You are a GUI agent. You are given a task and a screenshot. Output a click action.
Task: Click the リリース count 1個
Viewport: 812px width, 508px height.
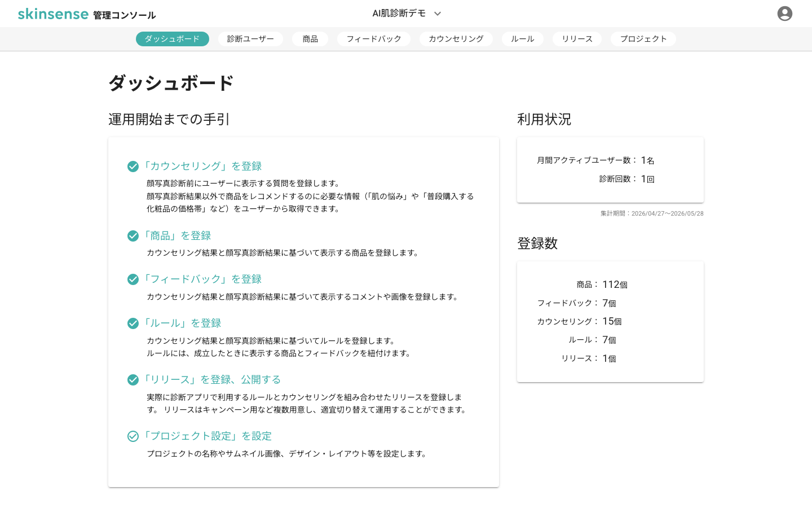(x=609, y=358)
